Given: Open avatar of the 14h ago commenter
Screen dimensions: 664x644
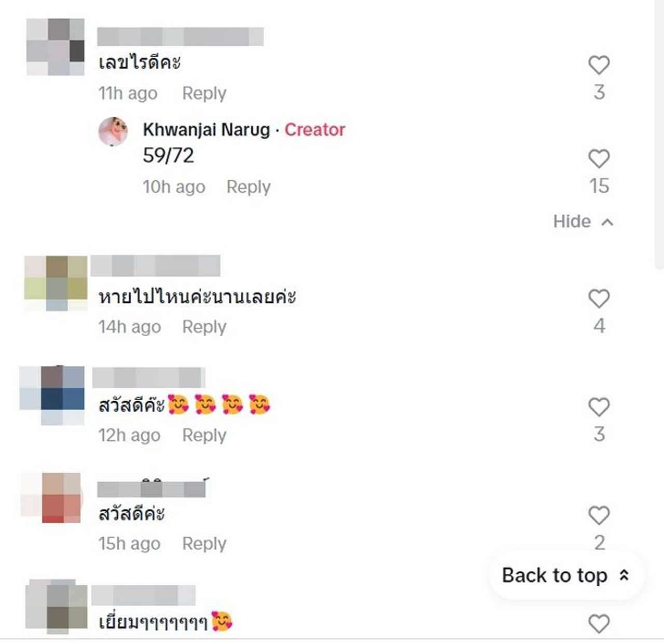Looking at the screenshot, I should coord(56,283).
